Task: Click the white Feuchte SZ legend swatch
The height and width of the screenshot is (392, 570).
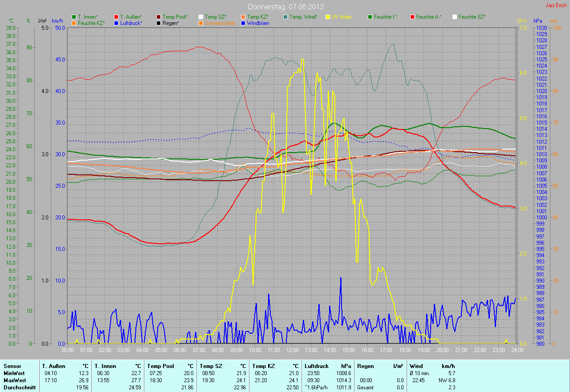Action: 455,17
